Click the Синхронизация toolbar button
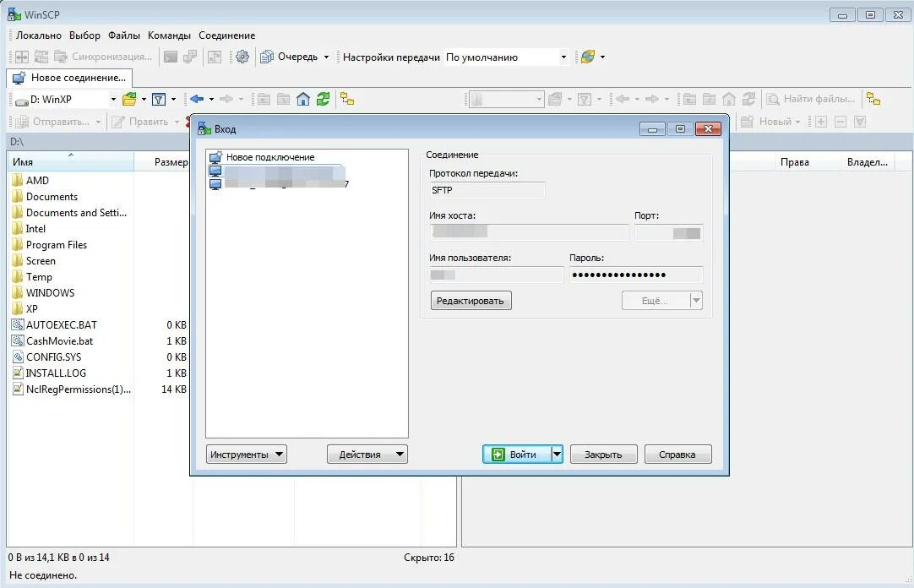This screenshot has height=588, width=914. [x=104, y=57]
